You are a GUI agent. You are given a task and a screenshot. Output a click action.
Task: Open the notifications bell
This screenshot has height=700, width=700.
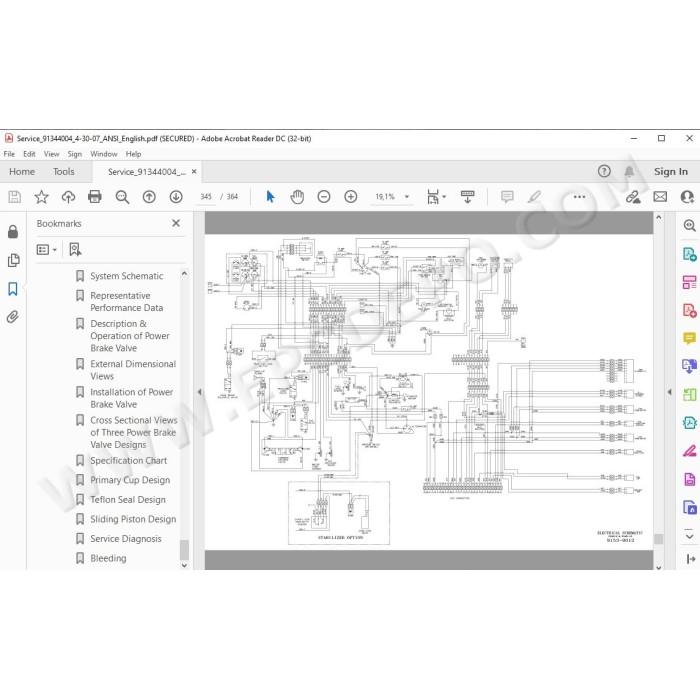[x=629, y=171]
